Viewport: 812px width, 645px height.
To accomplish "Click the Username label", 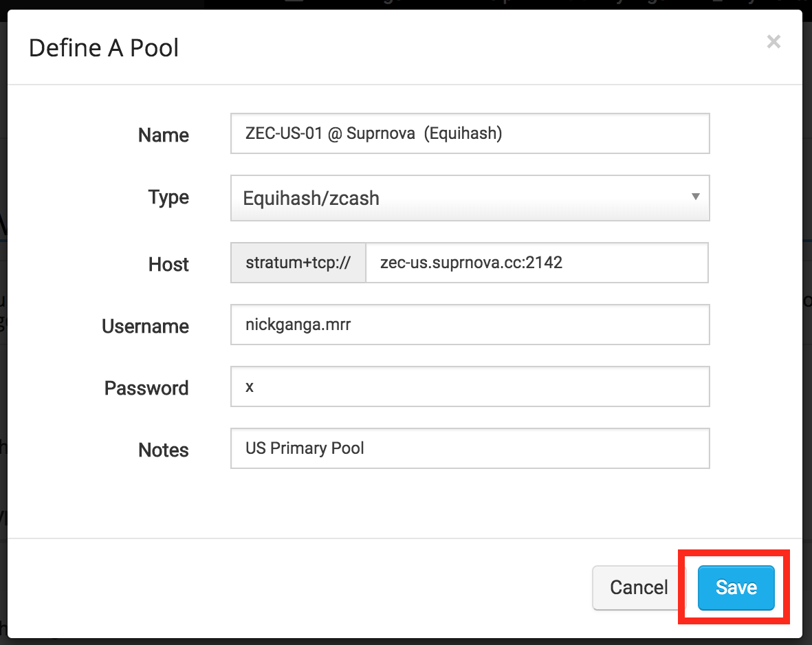I will (x=145, y=327).
